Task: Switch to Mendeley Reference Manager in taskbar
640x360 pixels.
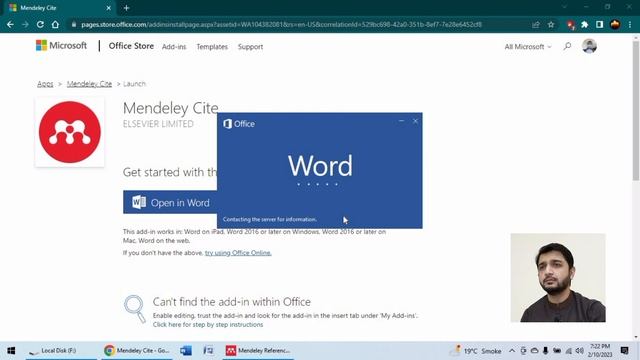Action: pyautogui.click(x=258, y=351)
